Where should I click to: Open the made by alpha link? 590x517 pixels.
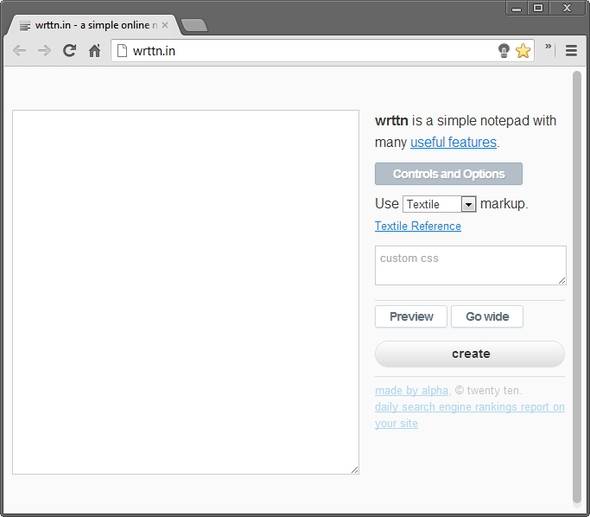click(412, 391)
